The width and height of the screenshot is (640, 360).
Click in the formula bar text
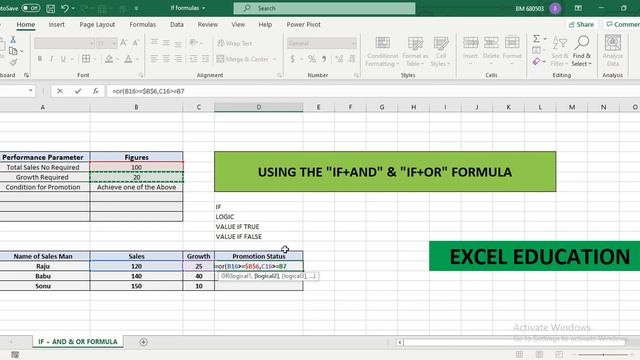149,91
